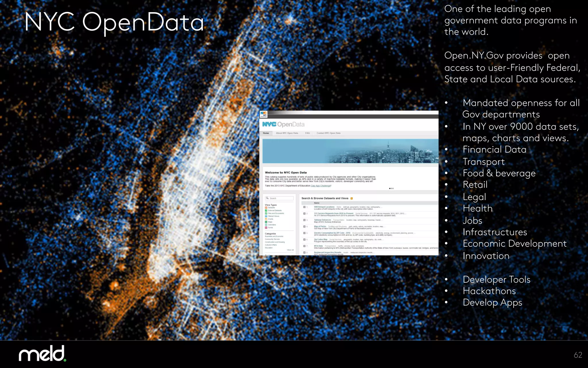Click slide page number 62
Screen dimensions: 588x368
click(578, 355)
